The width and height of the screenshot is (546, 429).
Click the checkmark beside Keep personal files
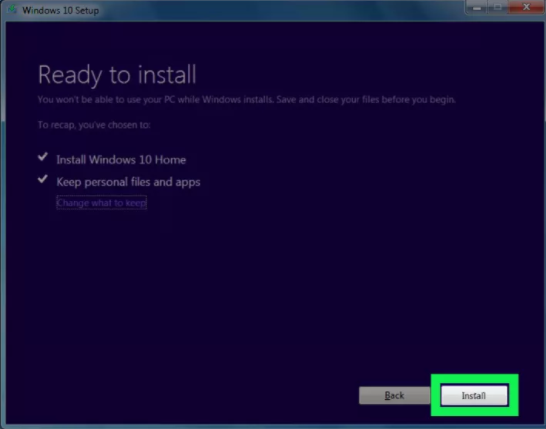43,179
